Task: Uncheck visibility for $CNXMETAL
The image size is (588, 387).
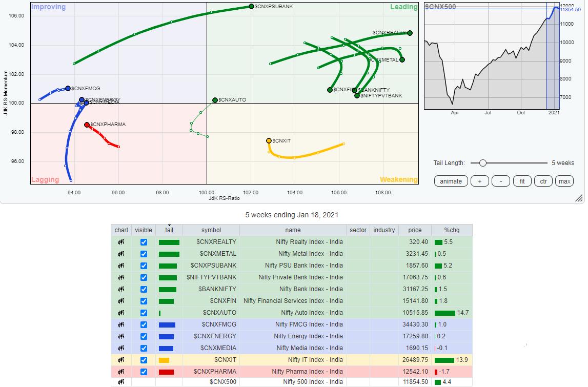Action: point(144,254)
